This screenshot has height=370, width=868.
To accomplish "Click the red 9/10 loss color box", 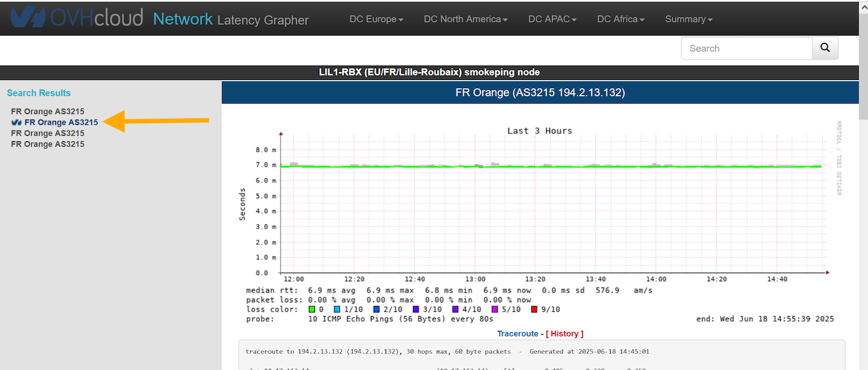I will [534, 309].
